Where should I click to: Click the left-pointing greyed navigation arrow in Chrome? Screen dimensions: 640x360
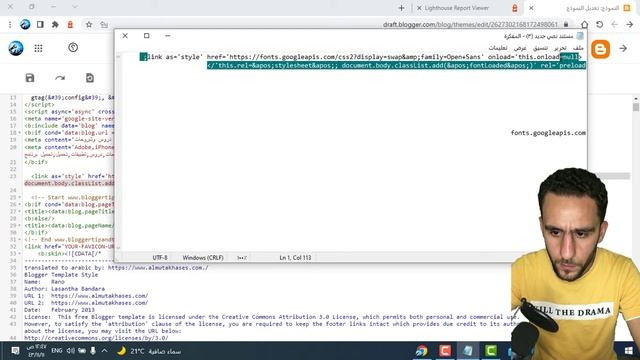pos(615,24)
